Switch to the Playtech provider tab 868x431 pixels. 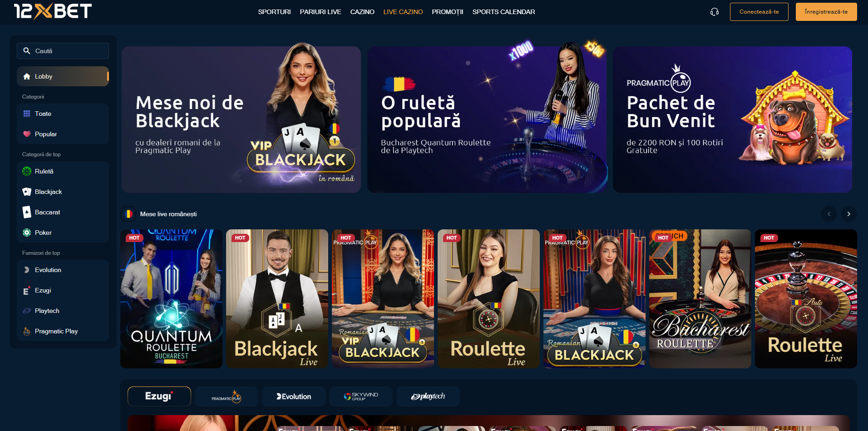428,396
